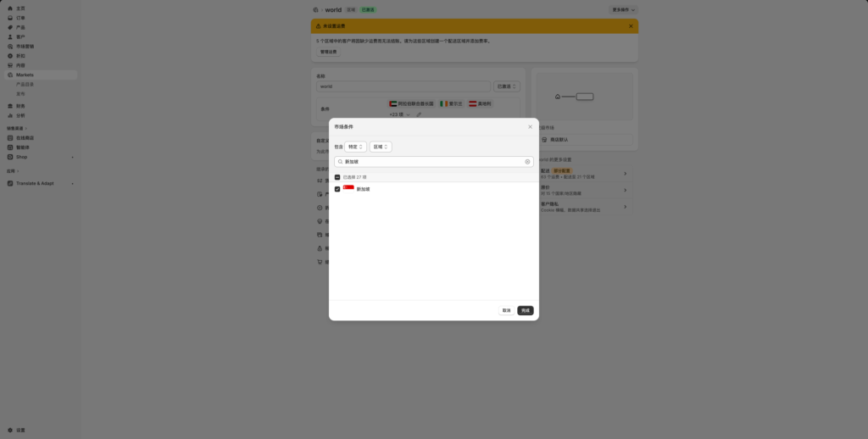Click the 分析 analytics chart icon

(x=10, y=115)
